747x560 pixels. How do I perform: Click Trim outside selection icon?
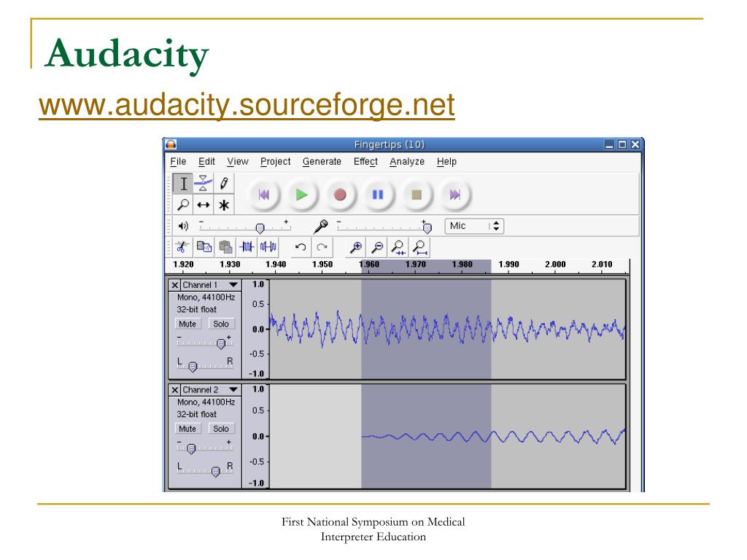point(247,246)
